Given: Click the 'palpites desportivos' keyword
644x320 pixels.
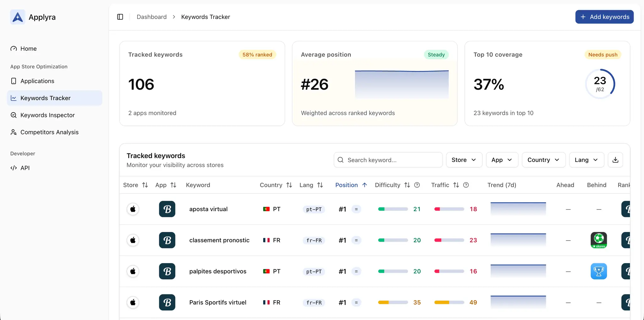Looking at the screenshot, I should (218, 272).
